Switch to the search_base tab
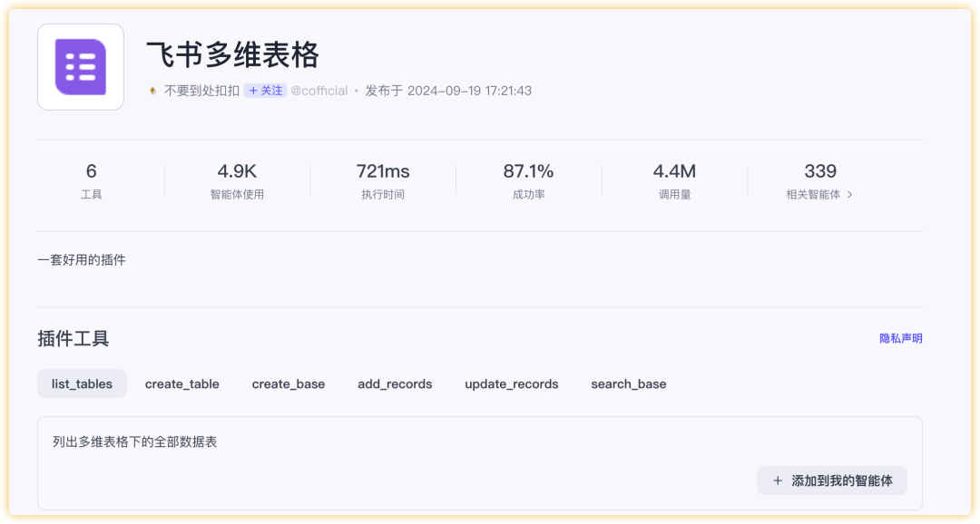Viewport: 980px width, 524px height. (x=629, y=383)
